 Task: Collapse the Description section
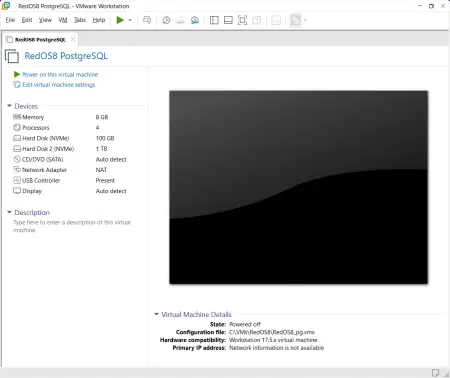[x=9, y=212]
